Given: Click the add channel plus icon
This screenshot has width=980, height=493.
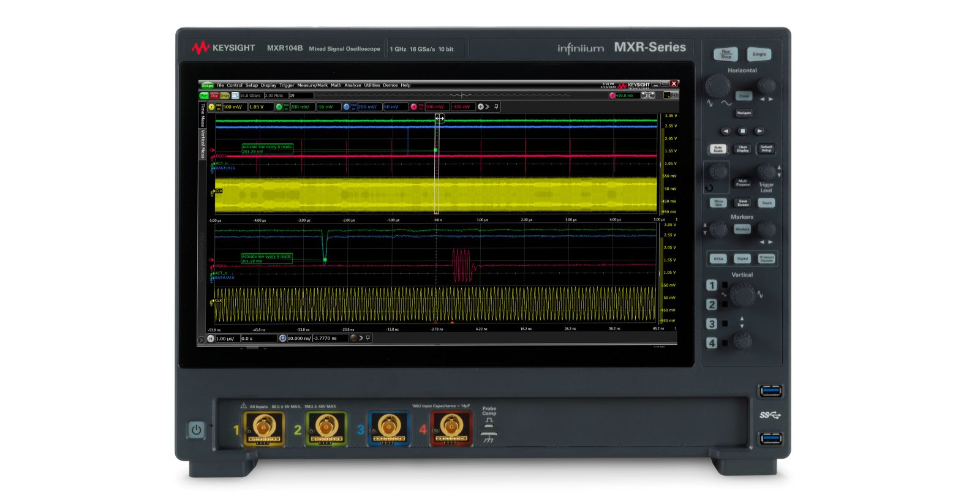Looking at the screenshot, I should coord(481,107).
